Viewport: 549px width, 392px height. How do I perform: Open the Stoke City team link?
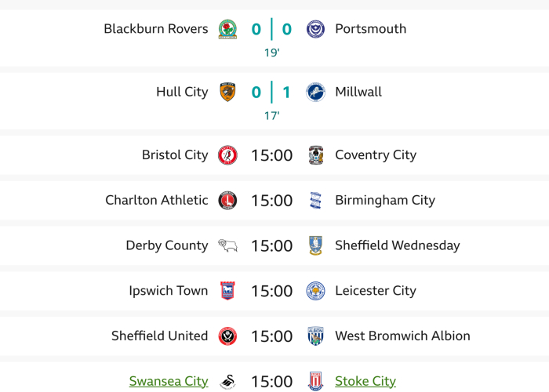pyautogui.click(x=365, y=382)
